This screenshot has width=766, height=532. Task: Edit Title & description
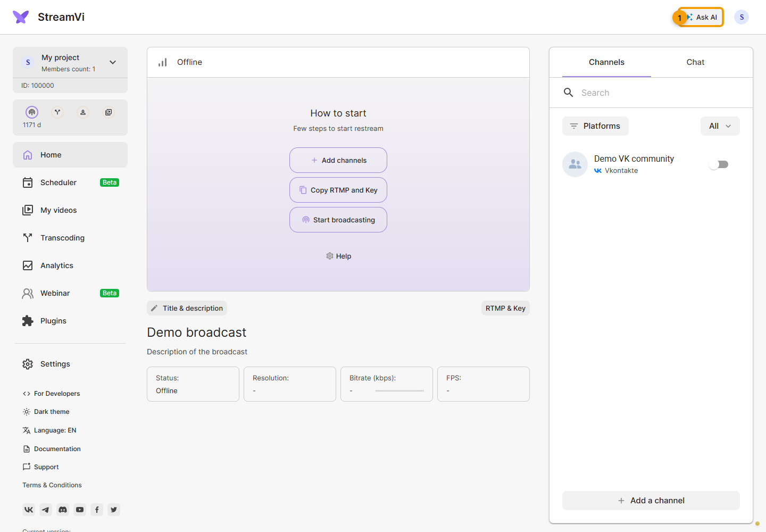(187, 308)
